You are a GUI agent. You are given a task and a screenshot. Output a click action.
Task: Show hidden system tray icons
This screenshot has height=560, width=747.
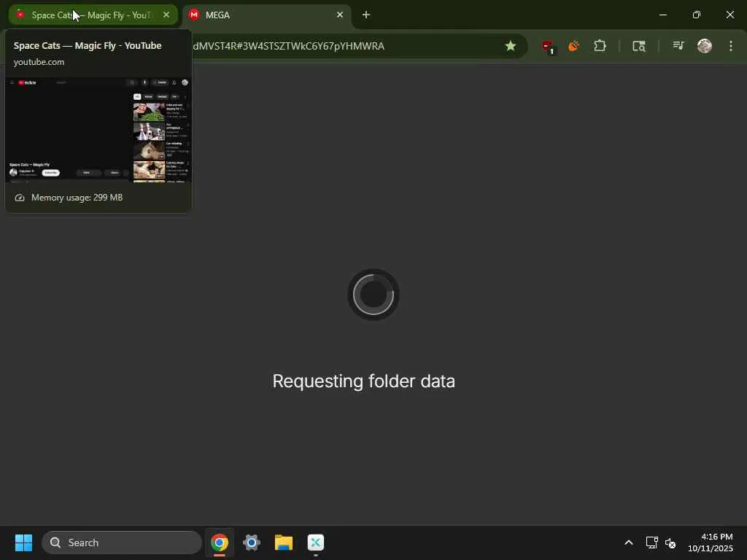point(629,542)
